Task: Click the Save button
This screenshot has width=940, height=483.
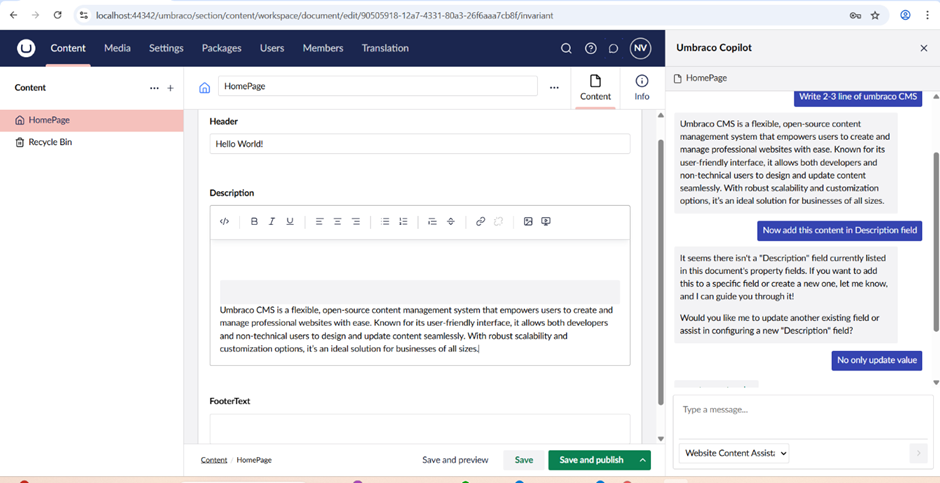Action: click(523, 460)
